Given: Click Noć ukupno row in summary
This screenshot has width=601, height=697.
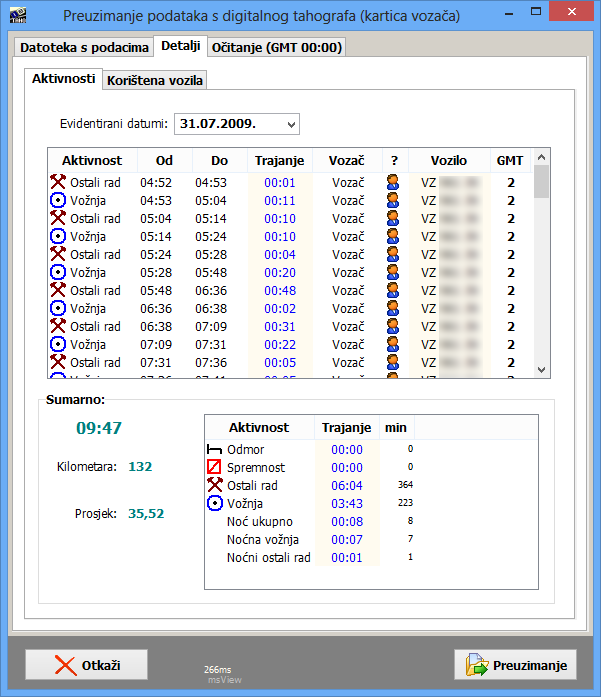Looking at the screenshot, I should coord(310,521).
